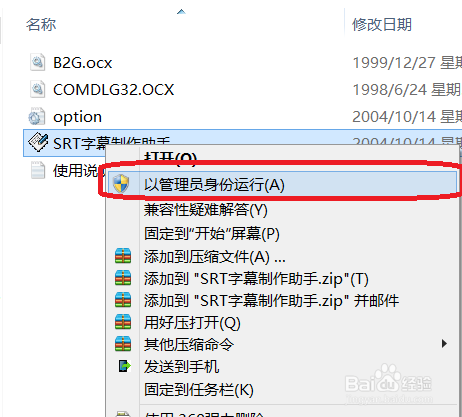Click the SRT字幕制作助手 application icon
Viewport: 462px width, 417px height.
pos(38,142)
